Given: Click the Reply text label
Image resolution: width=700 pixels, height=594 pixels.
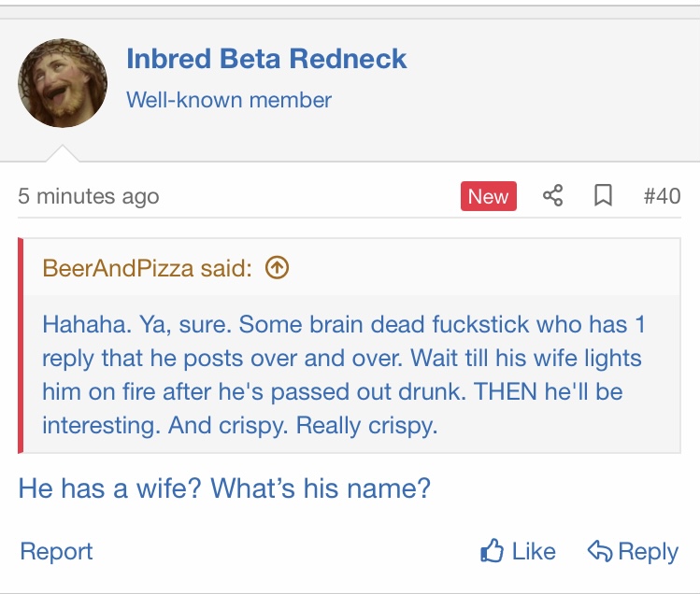Looking at the screenshot, I should click(648, 551).
